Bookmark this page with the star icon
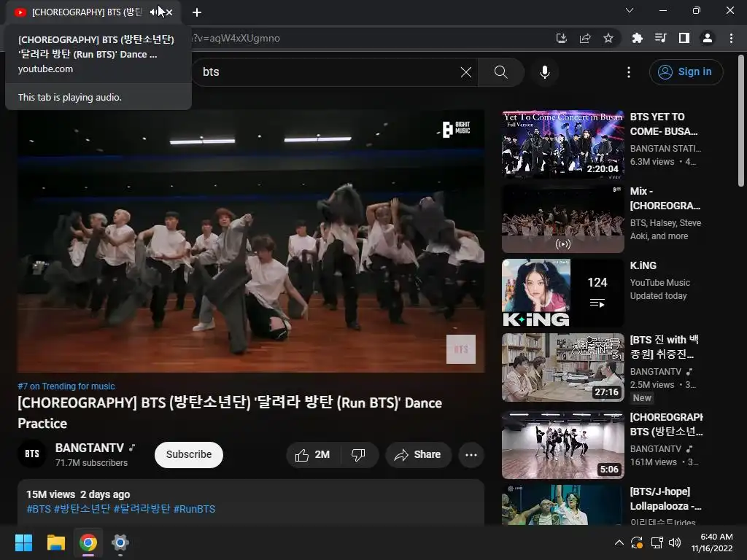 608,38
